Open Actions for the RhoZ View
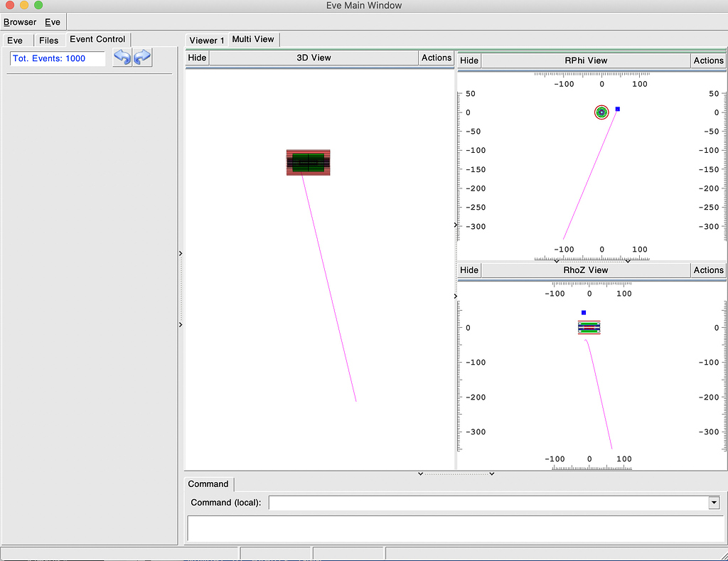The image size is (728, 561). click(x=708, y=270)
